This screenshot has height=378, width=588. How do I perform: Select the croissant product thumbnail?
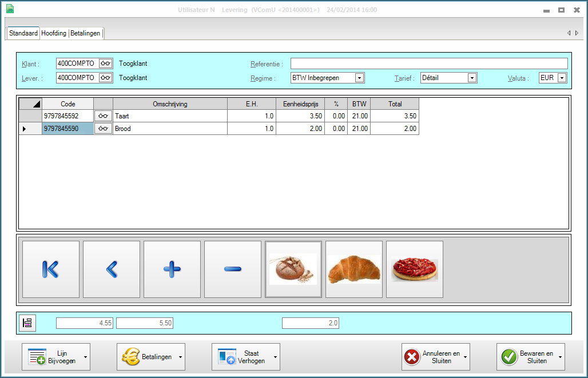[x=354, y=269]
